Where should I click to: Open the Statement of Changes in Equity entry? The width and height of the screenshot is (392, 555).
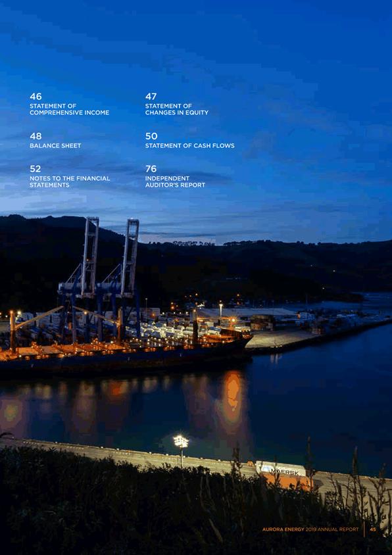[x=177, y=109]
